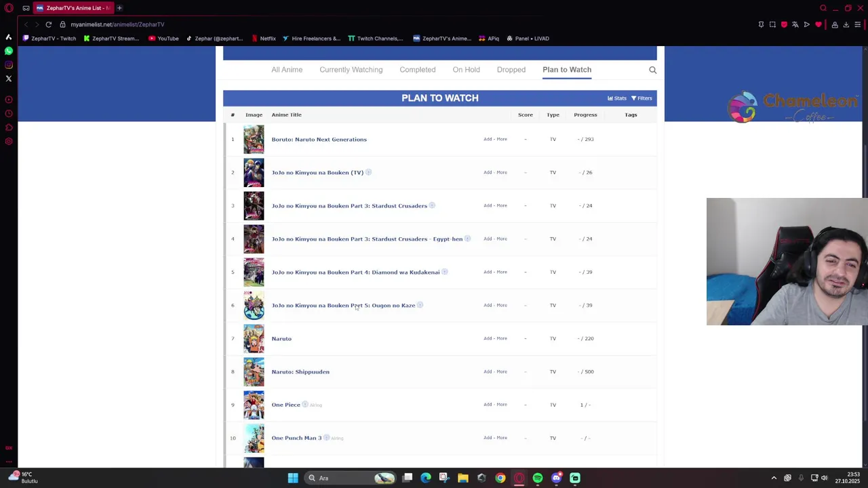
Task: Open X (Twitter) in Opera sidebar
Action: pyautogui.click(x=9, y=79)
